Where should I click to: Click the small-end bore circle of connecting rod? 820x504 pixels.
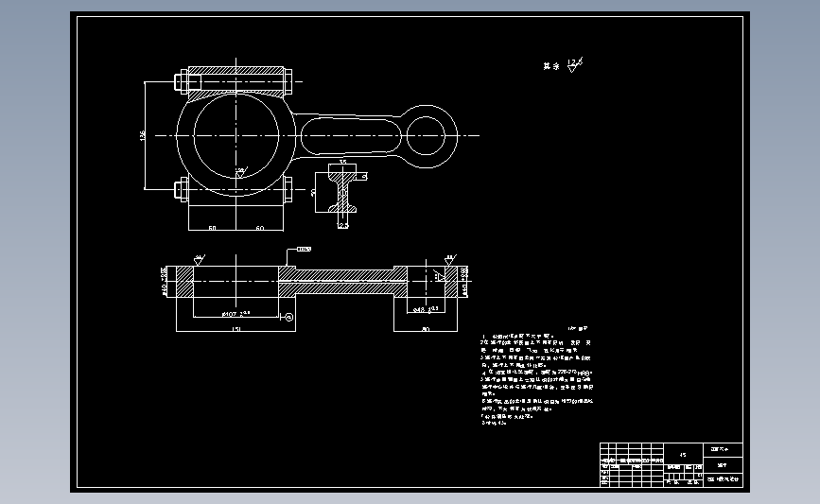click(426, 136)
